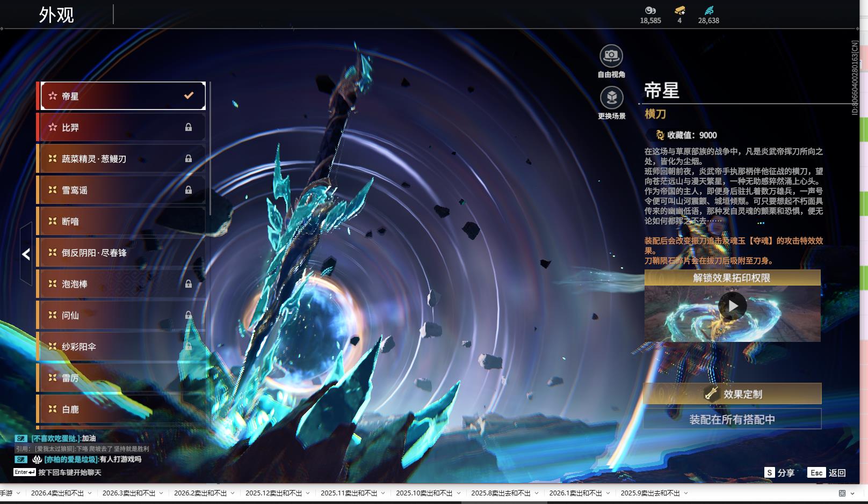
Task: Click the change scene 更换场景 icon
Action: click(611, 98)
